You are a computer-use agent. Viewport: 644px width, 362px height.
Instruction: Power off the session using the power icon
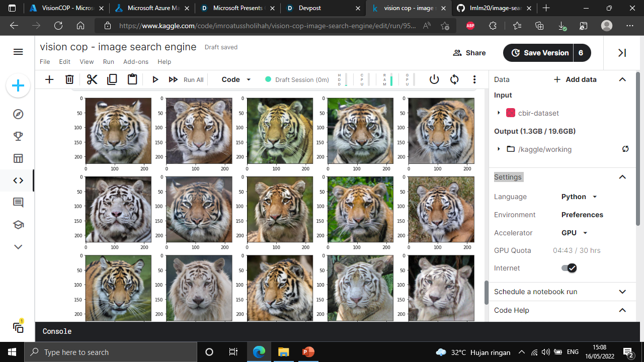[x=434, y=79]
